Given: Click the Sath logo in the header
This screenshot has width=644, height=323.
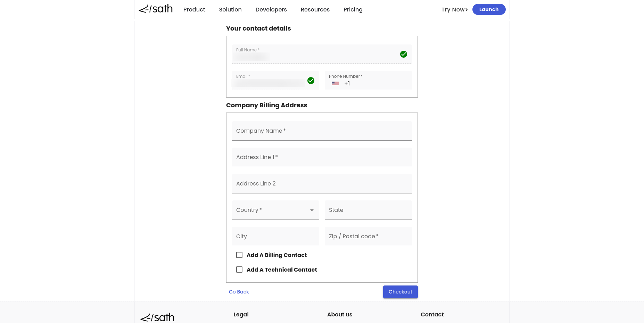Looking at the screenshot, I should point(156,9).
